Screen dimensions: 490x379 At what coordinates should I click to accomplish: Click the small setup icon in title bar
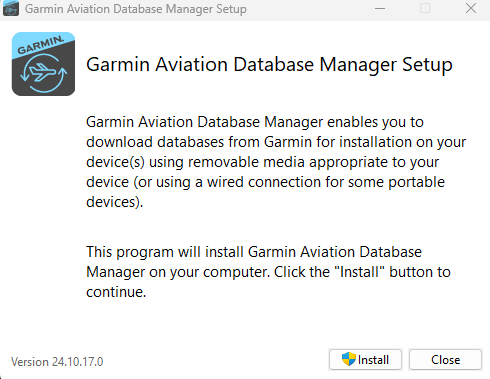[11, 8]
